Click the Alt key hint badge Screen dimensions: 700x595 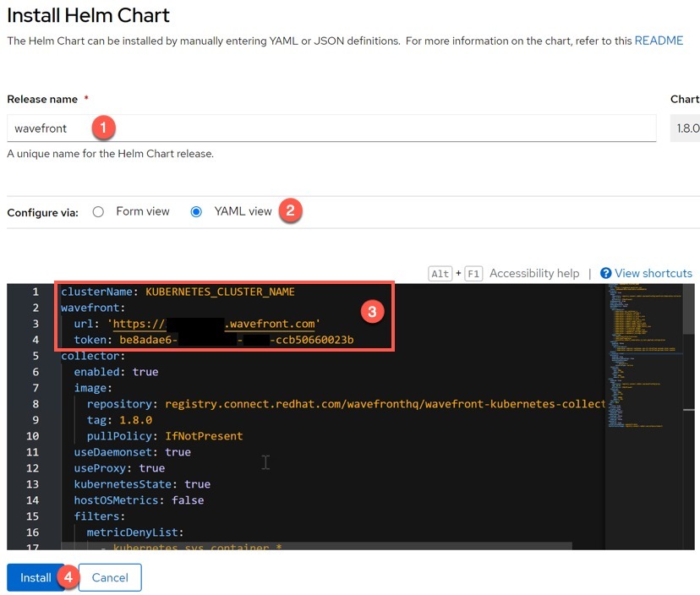pos(440,274)
